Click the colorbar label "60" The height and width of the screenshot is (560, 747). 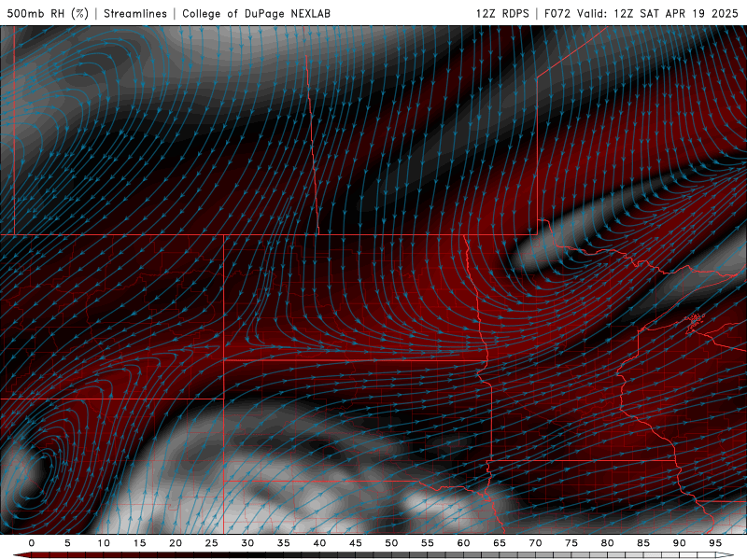(463, 543)
